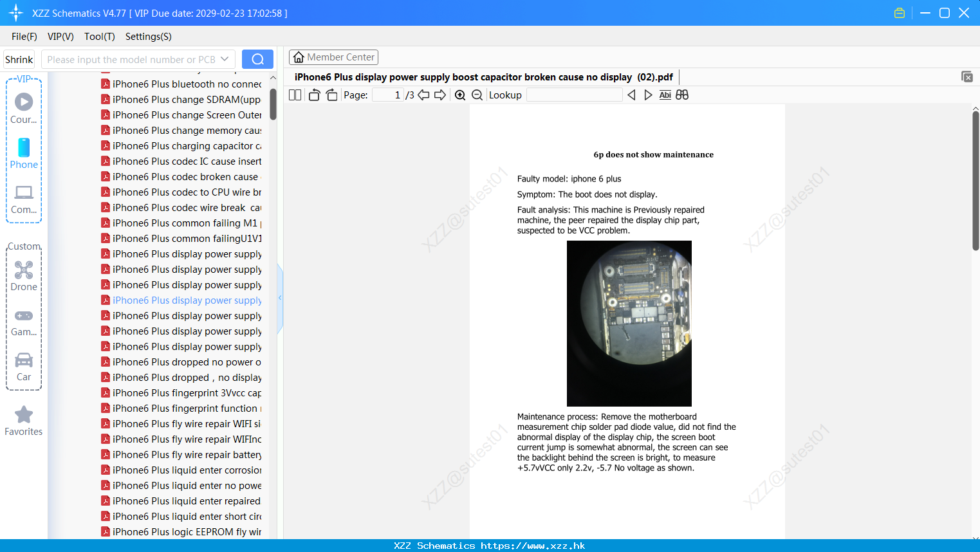Viewport: 980px width, 552px height.
Task: Open 'iPhone6 Plus codec IC cause insert' file
Action: coord(181,161)
